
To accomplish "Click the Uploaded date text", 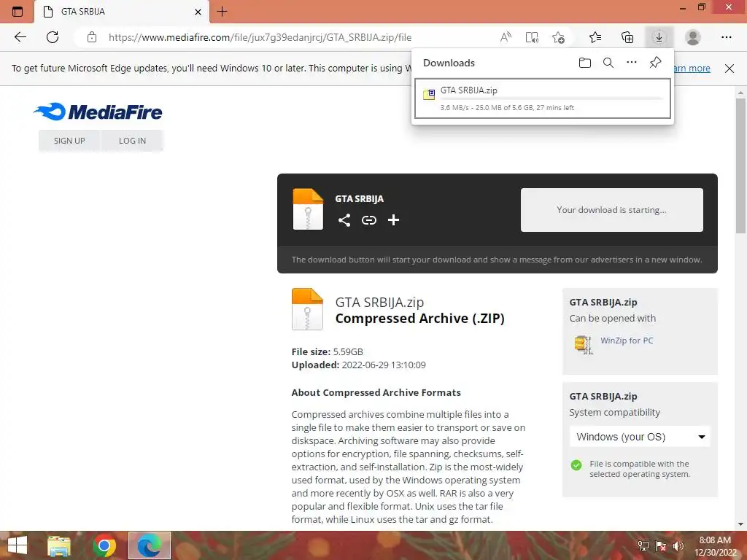I will [x=359, y=365].
